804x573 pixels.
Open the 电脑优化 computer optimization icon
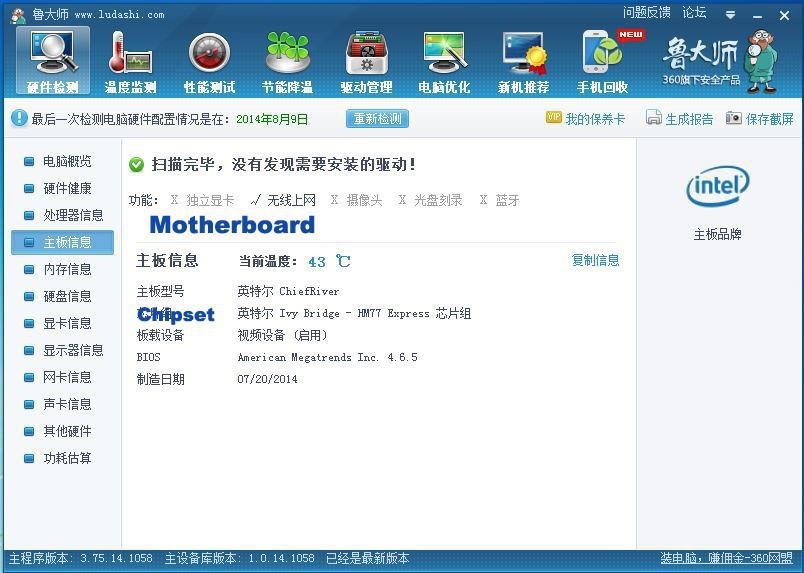point(444,61)
